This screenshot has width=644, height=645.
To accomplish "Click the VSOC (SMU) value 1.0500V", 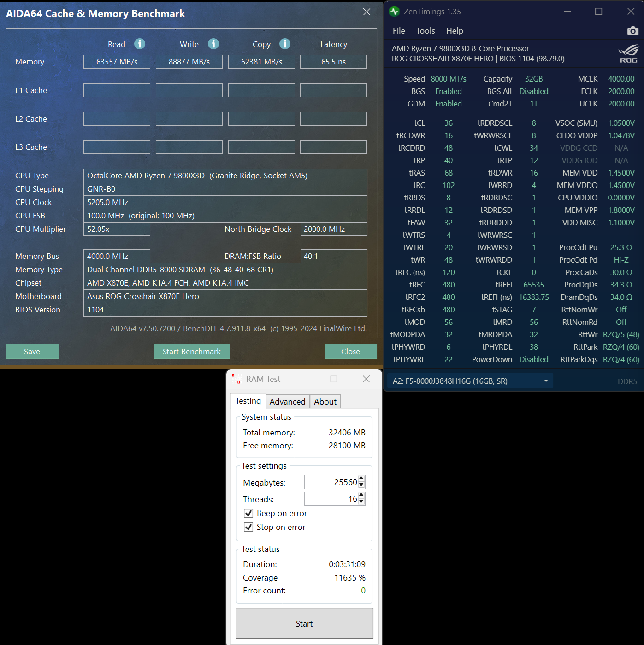I will click(x=621, y=123).
